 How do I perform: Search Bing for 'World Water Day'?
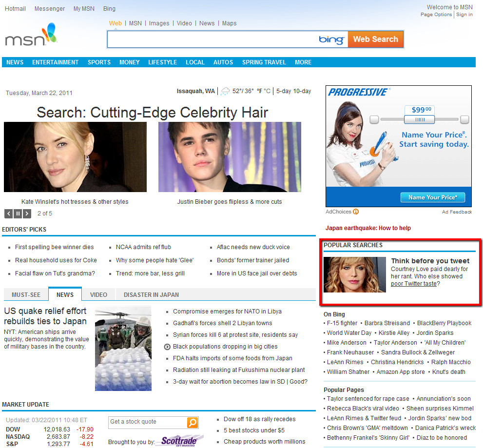coord(349,333)
